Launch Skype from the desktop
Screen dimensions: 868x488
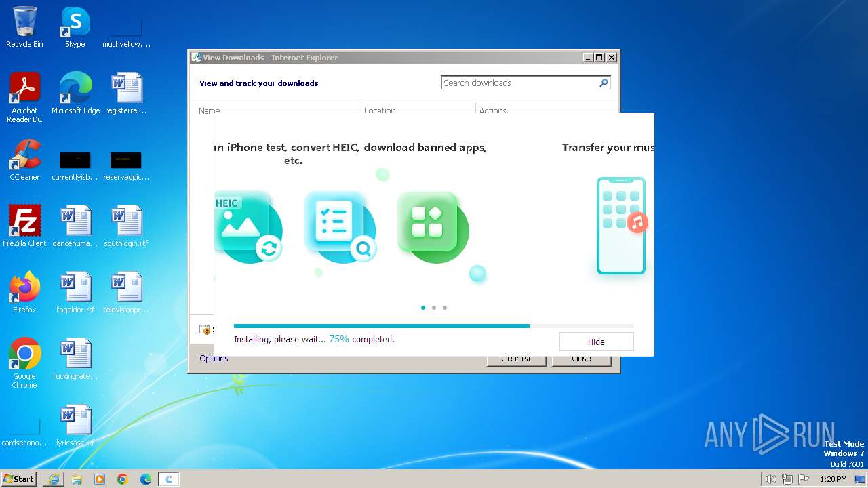pyautogui.click(x=75, y=27)
